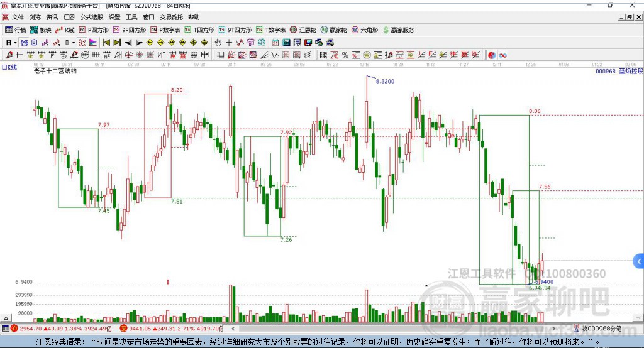
Task: Select the Gann fan lines tool
Action: coord(231,55)
